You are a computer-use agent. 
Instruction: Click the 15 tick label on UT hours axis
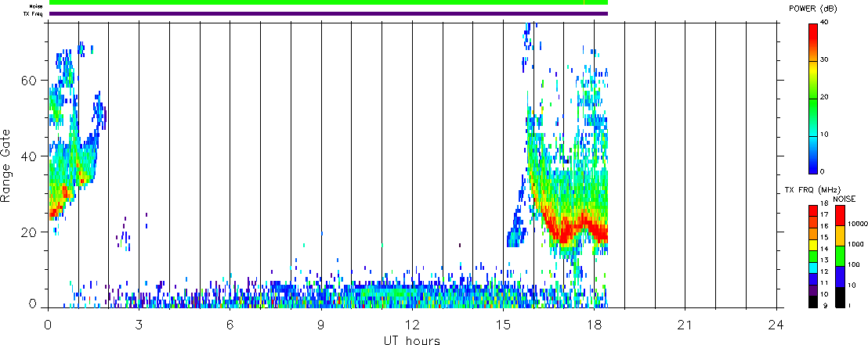coord(503,325)
